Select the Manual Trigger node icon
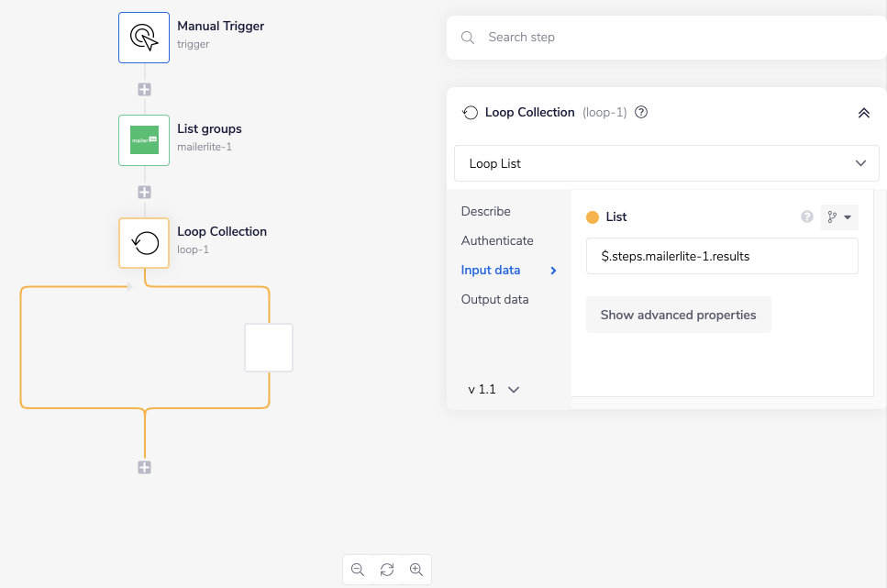 coord(144,37)
